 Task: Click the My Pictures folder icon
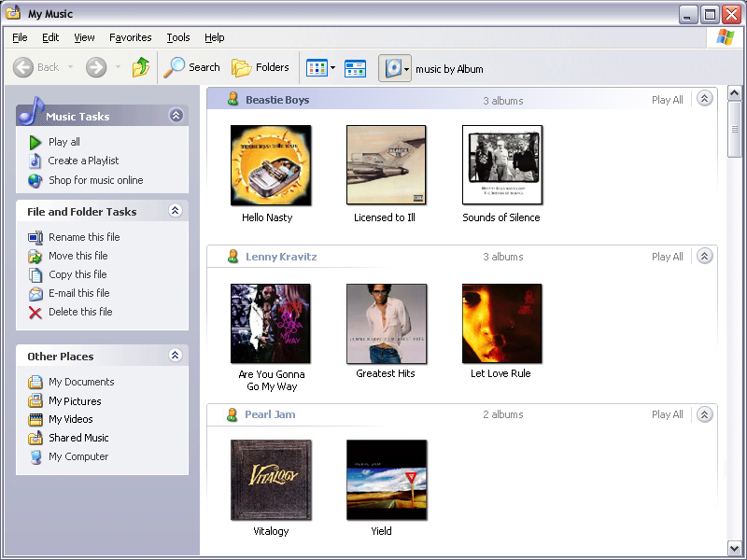[35, 401]
